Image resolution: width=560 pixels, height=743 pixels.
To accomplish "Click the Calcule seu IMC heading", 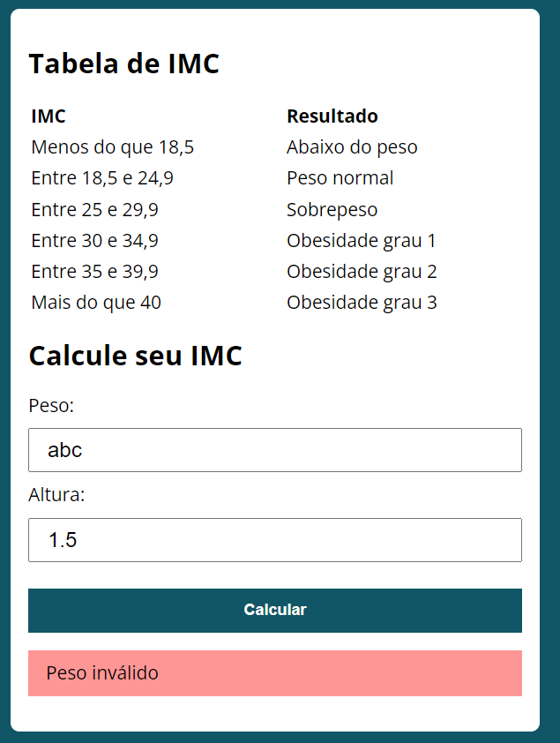I will [135, 356].
